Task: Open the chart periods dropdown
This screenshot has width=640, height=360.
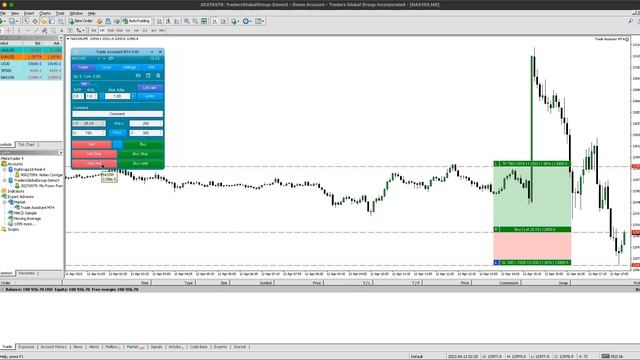Action: [x=247, y=21]
